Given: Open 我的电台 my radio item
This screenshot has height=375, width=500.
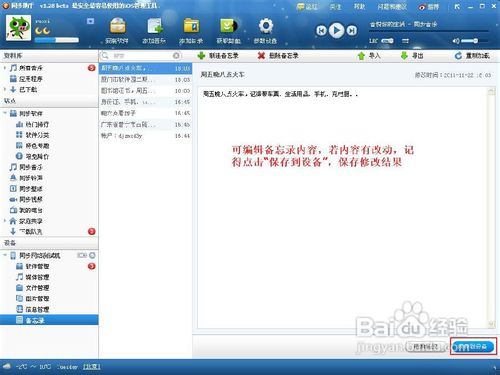Looking at the screenshot, I should pyautogui.click(x=26, y=210).
